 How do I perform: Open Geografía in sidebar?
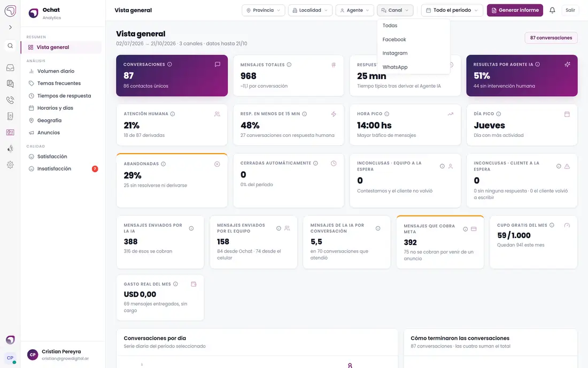coord(61,120)
